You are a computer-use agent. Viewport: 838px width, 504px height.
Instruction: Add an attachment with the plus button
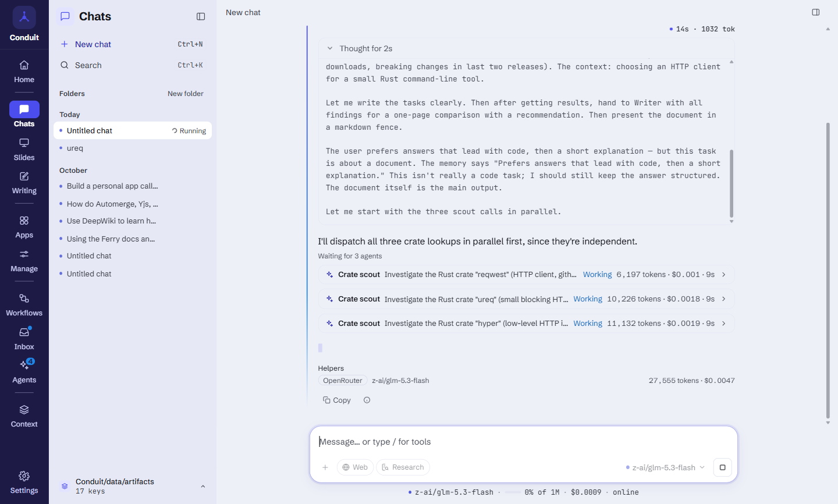(x=325, y=467)
